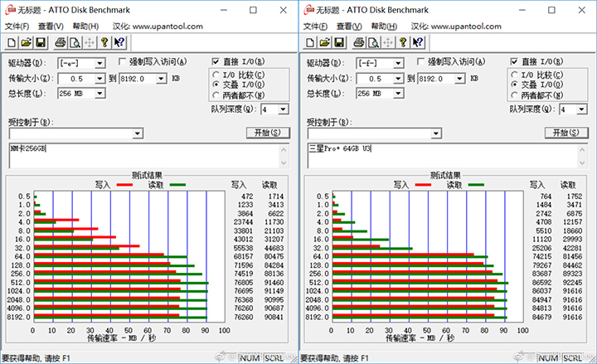This screenshot has width=597, height=364.
Task: Toggle 强制写入访问 checkbox in right window
Action: pyautogui.click(x=420, y=61)
